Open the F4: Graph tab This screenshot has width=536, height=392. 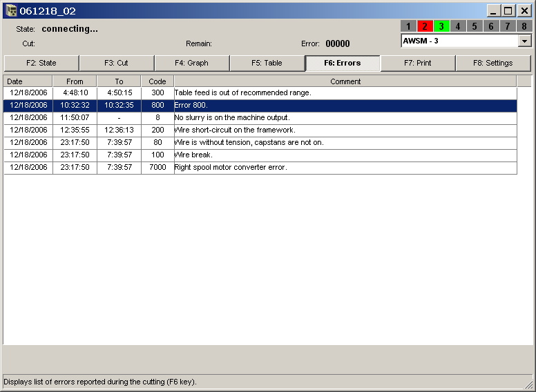192,63
